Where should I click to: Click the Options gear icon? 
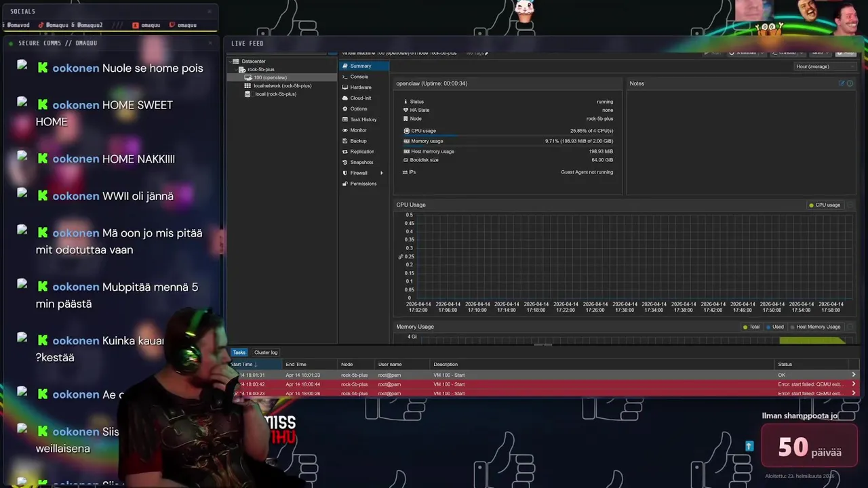pos(345,108)
